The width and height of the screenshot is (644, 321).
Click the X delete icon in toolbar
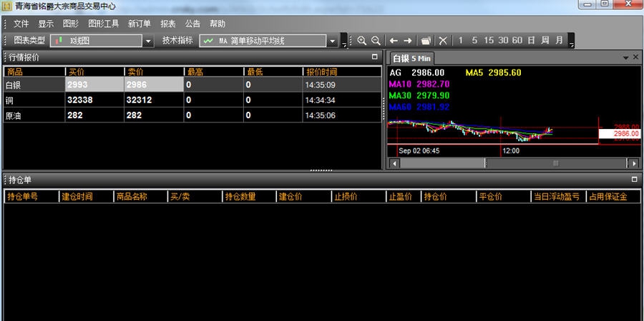(443, 41)
